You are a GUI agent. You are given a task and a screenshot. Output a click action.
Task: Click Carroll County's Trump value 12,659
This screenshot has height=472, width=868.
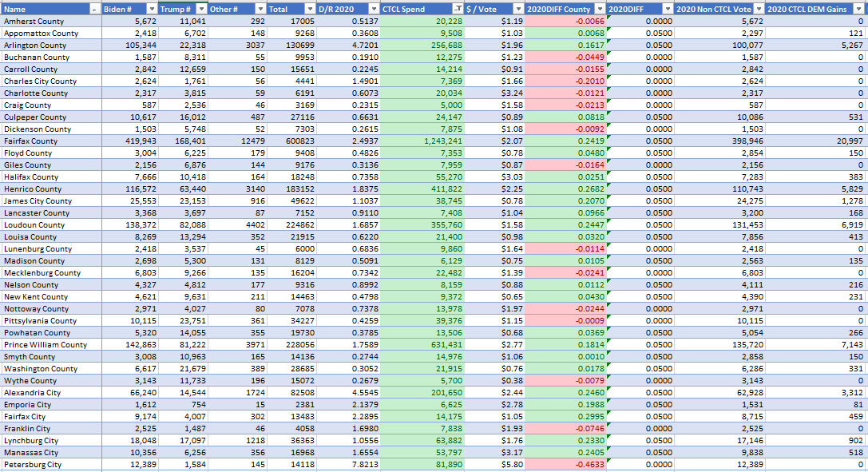pos(183,69)
